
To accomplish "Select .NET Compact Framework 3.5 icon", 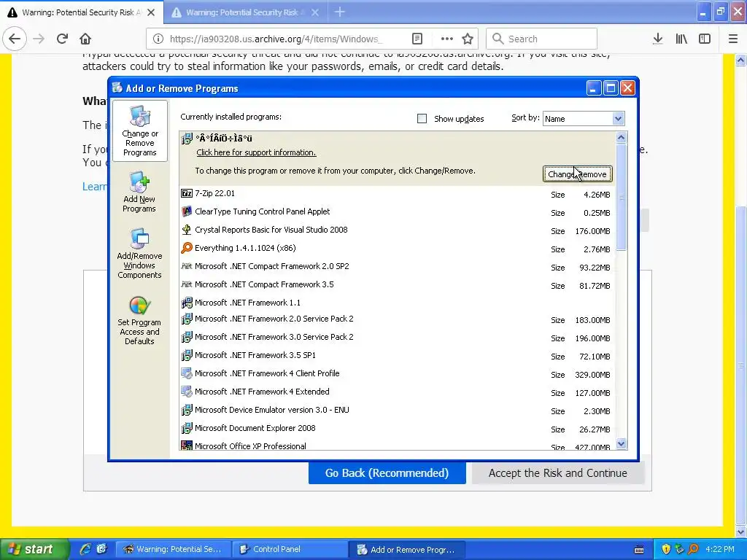I will 187,284.
